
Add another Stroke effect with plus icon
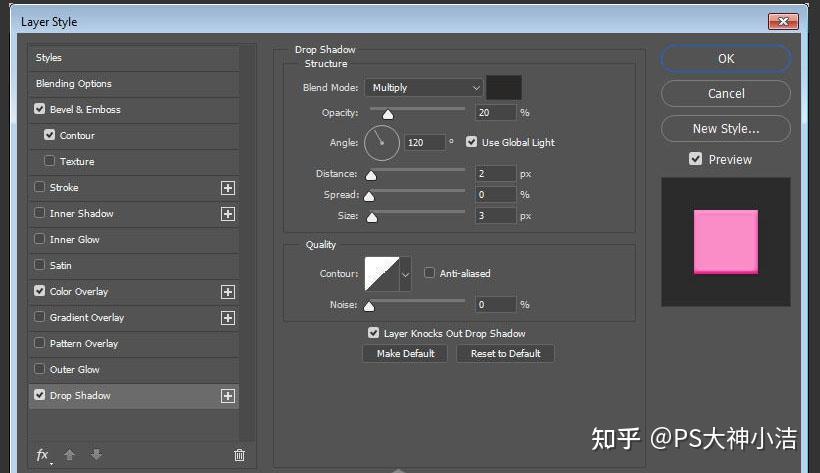point(227,188)
